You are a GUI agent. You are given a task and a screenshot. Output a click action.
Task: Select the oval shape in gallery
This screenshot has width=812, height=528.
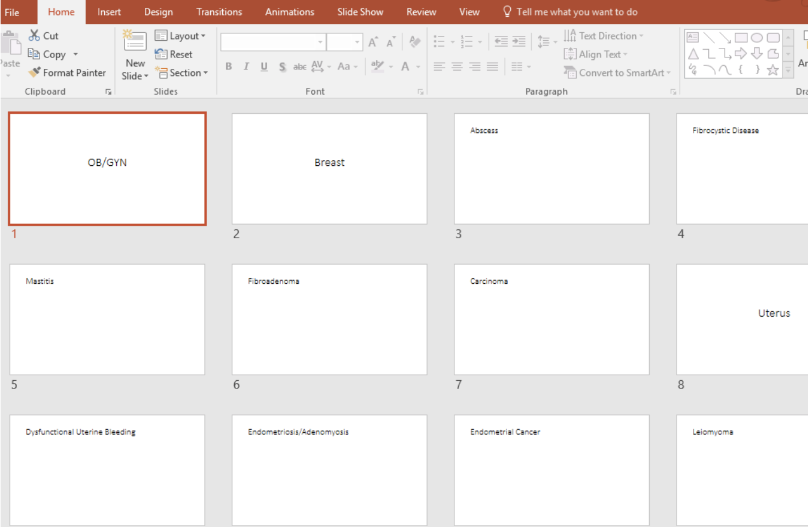757,38
